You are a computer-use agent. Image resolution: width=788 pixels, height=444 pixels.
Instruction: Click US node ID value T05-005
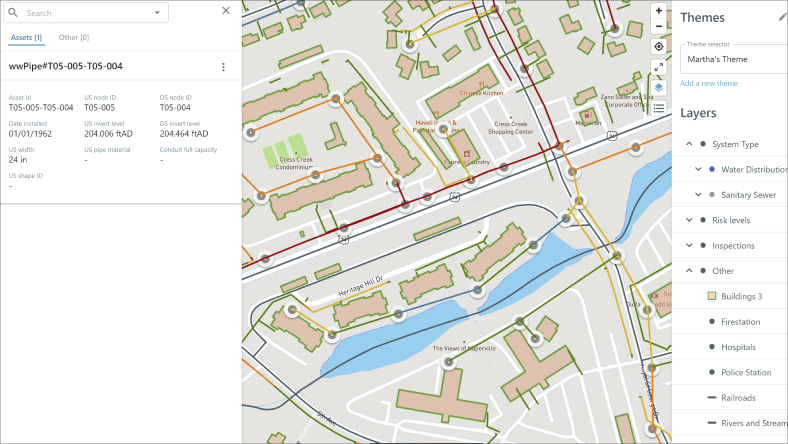coord(100,108)
